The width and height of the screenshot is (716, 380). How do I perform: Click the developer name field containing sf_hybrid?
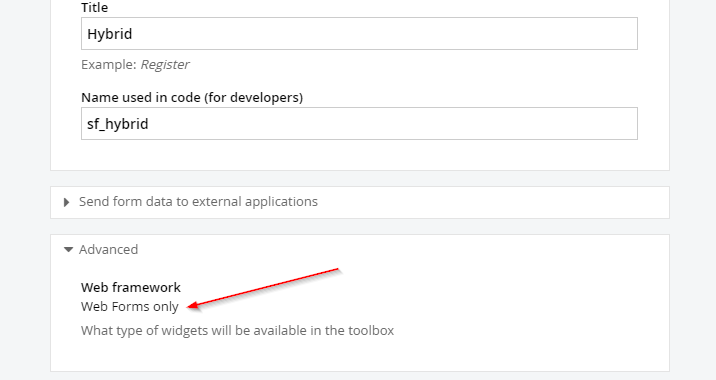359,124
